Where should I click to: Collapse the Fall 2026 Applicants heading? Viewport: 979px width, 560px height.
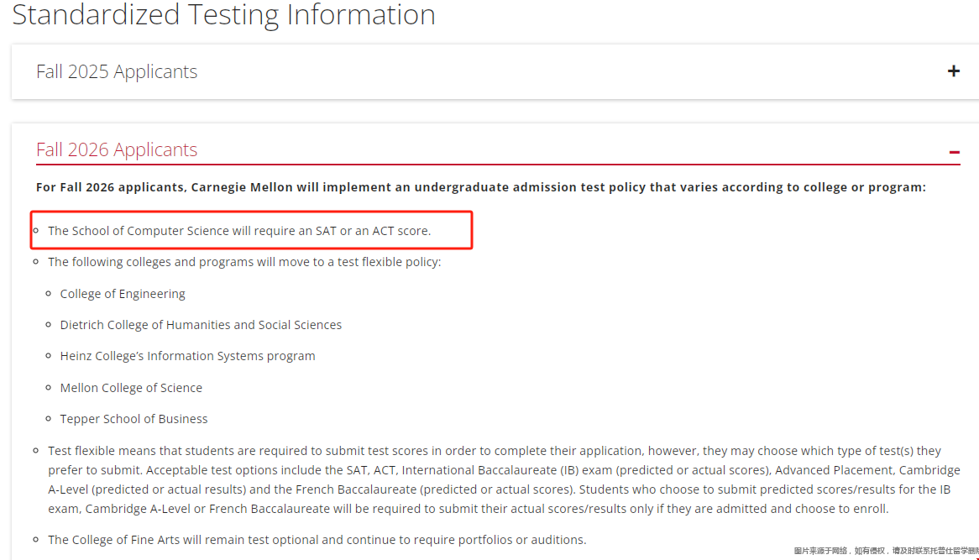(117, 149)
